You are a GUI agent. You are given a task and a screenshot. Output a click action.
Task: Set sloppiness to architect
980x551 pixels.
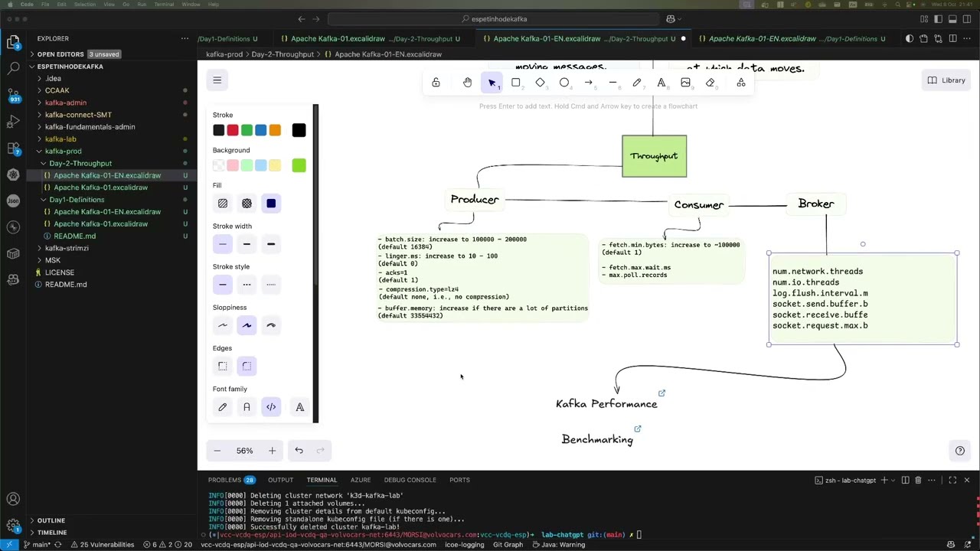(x=223, y=325)
